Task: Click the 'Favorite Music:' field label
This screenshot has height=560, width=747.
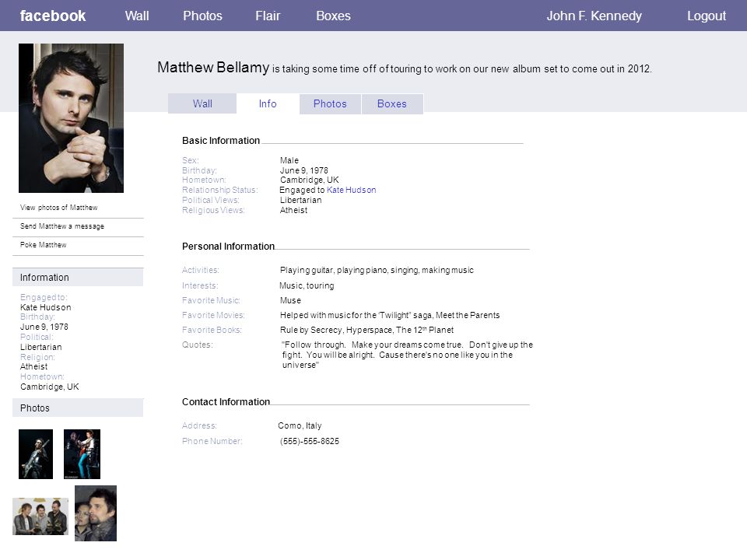Action: [211, 300]
